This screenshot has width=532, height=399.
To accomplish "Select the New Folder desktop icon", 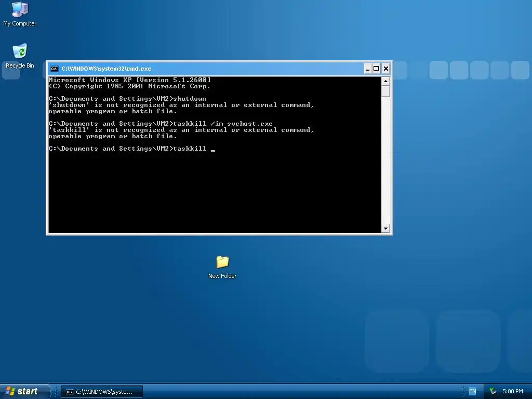I will pos(222,267).
